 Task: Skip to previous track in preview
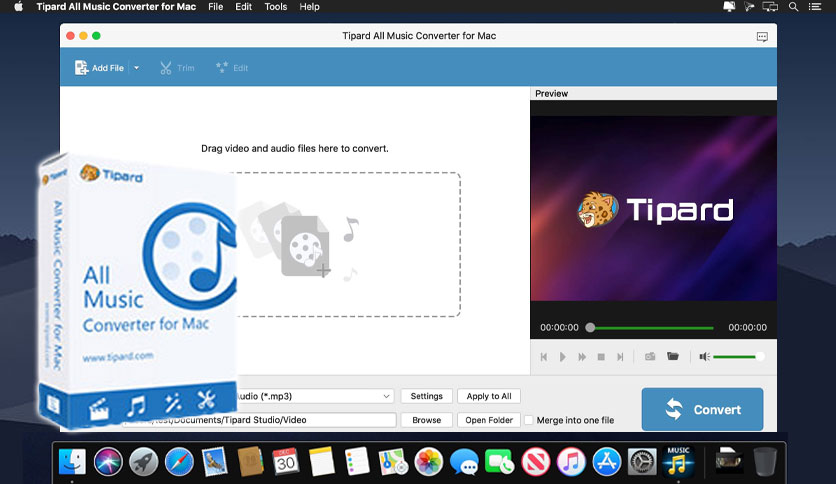[543, 357]
